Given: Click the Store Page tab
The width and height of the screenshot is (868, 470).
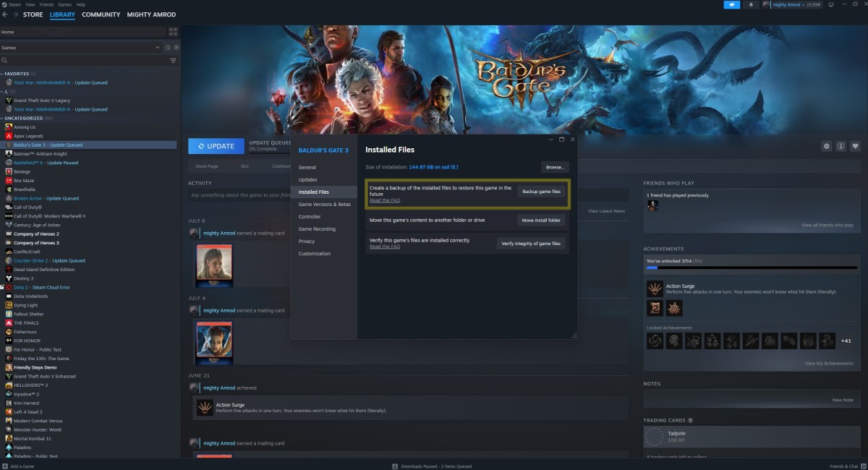Looking at the screenshot, I should pyautogui.click(x=208, y=166).
